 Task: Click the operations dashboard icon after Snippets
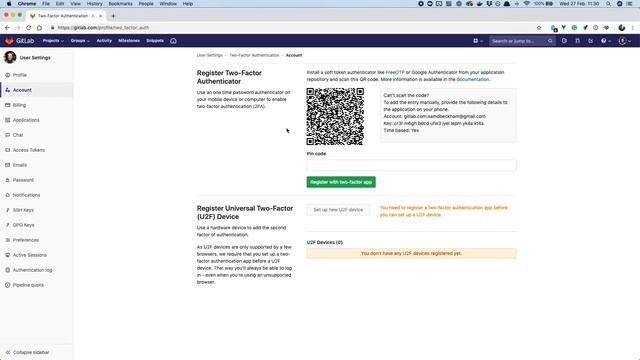[173, 41]
